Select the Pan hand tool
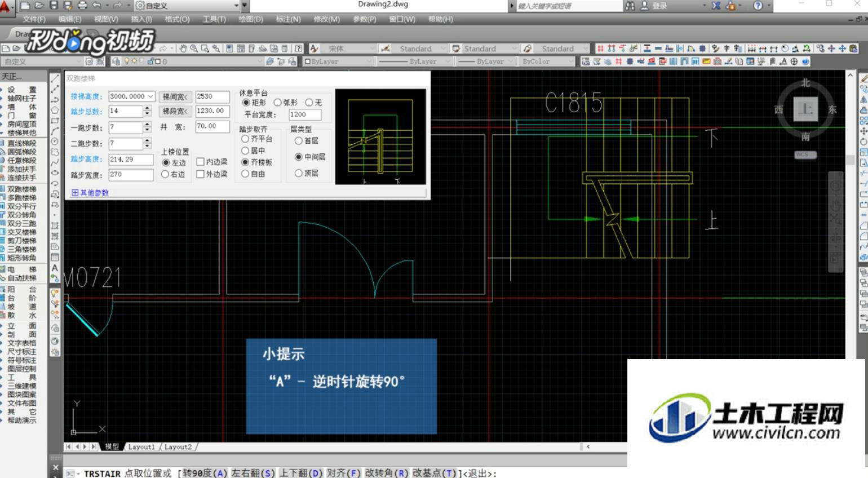 click(183, 48)
